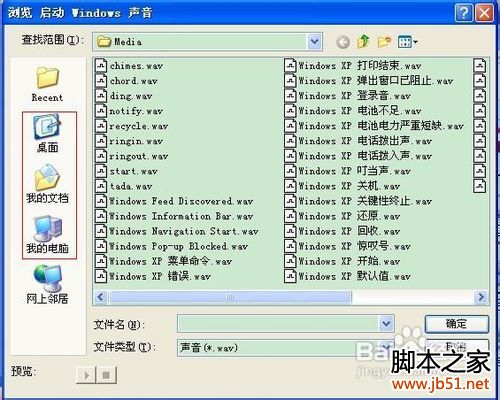Viewport: 500px width, 400px height.
Task: Select Windows XP 电话拨出声.wav
Action: point(358,141)
